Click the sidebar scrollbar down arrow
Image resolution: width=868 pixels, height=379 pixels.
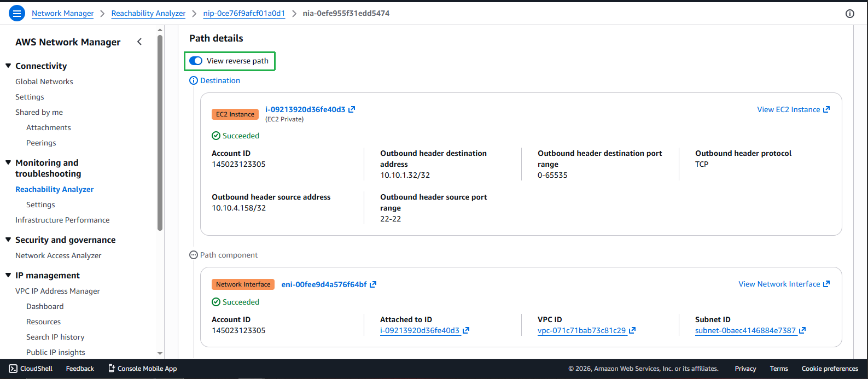[x=160, y=354]
